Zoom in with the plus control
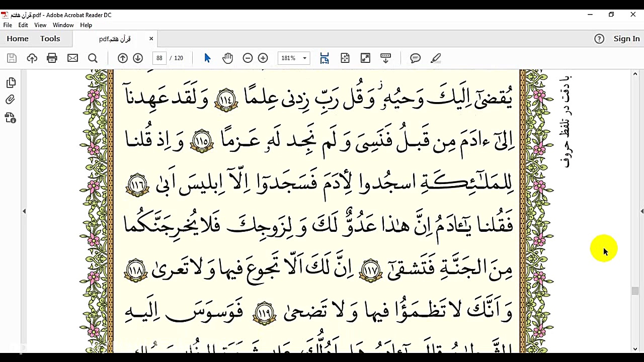The height and width of the screenshot is (362, 644). [263, 58]
